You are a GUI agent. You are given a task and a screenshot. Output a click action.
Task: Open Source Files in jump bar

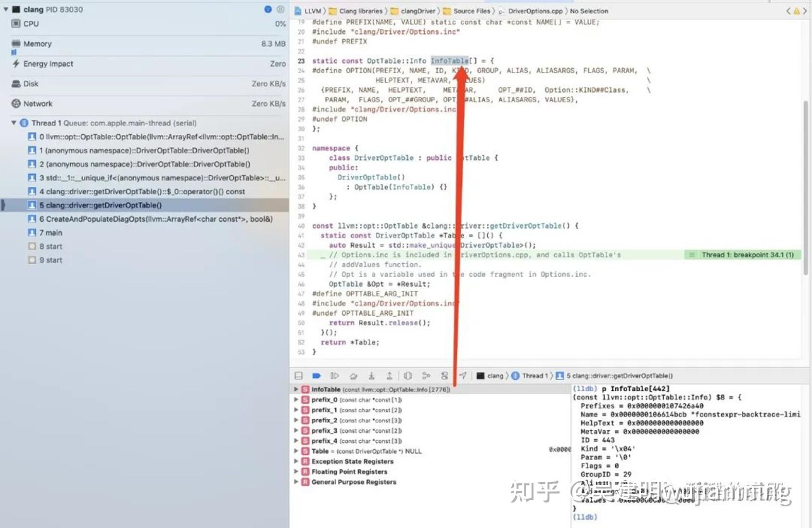pos(467,11)
